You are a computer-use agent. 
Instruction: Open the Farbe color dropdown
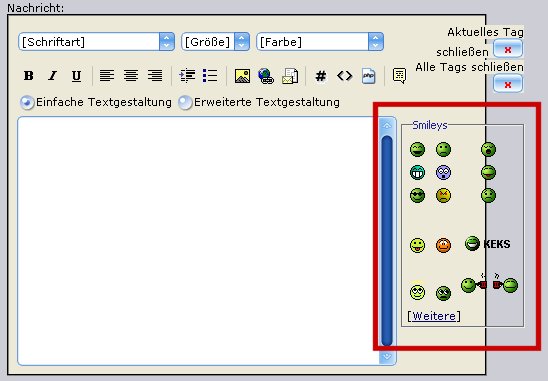click(x=320, y=42)
